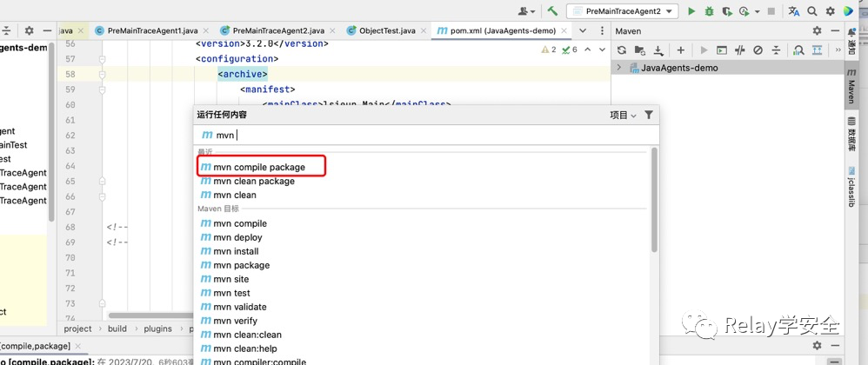Image resolution: width=868 pixels, height=365 pixels.
Task: Show more Maven toolbar items chevron
Action: point(838,50)
